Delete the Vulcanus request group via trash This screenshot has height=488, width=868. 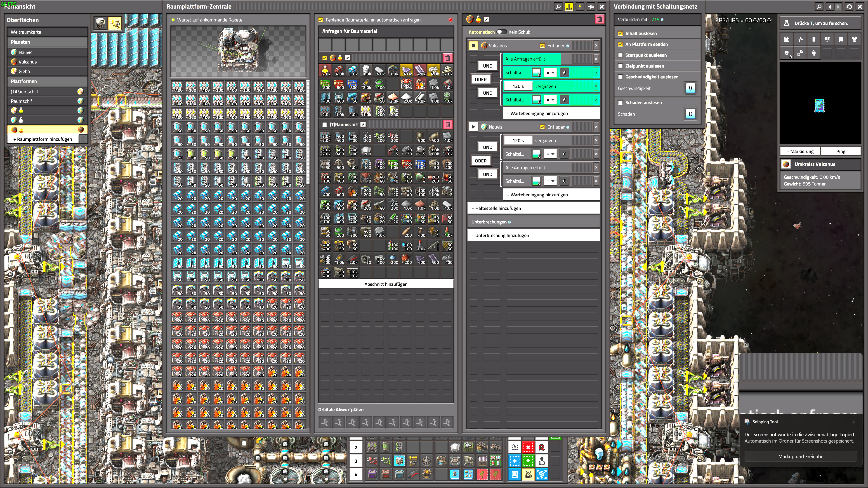(448, 58)
